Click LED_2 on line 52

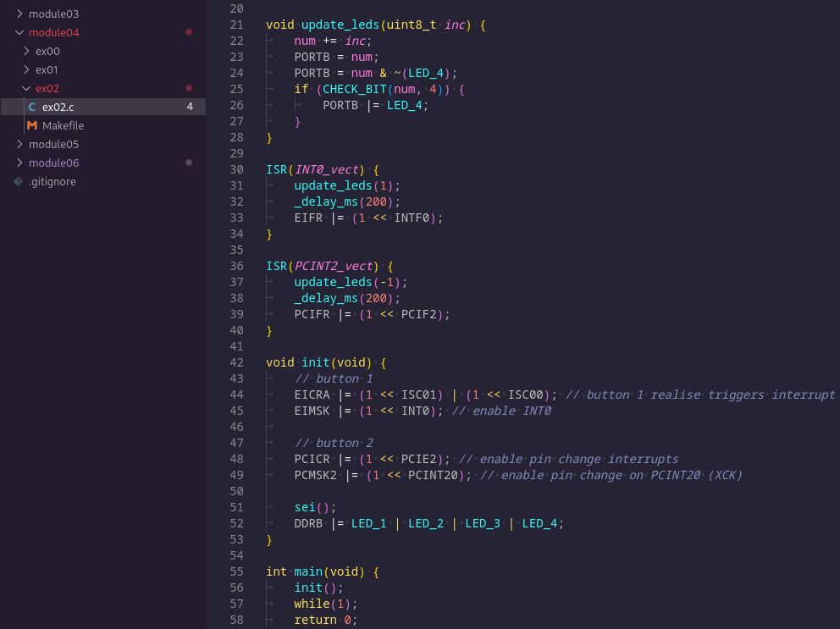(x=426, y=523)
